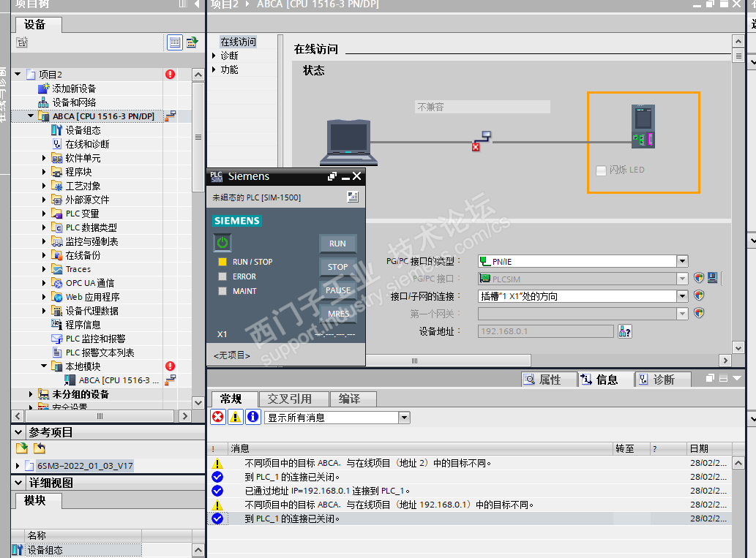Viewport: 756px width, 558px height.
Task: Float the PLCSIM window icon
Action: click(x=332, y=176)
